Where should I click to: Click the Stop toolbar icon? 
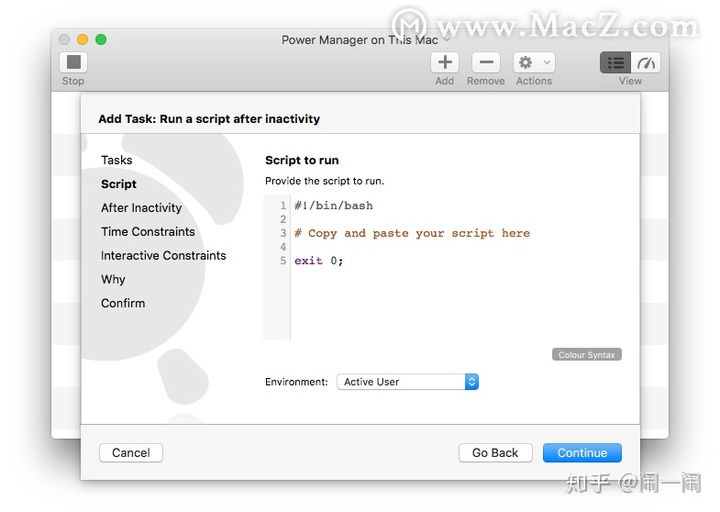point(73,62)
